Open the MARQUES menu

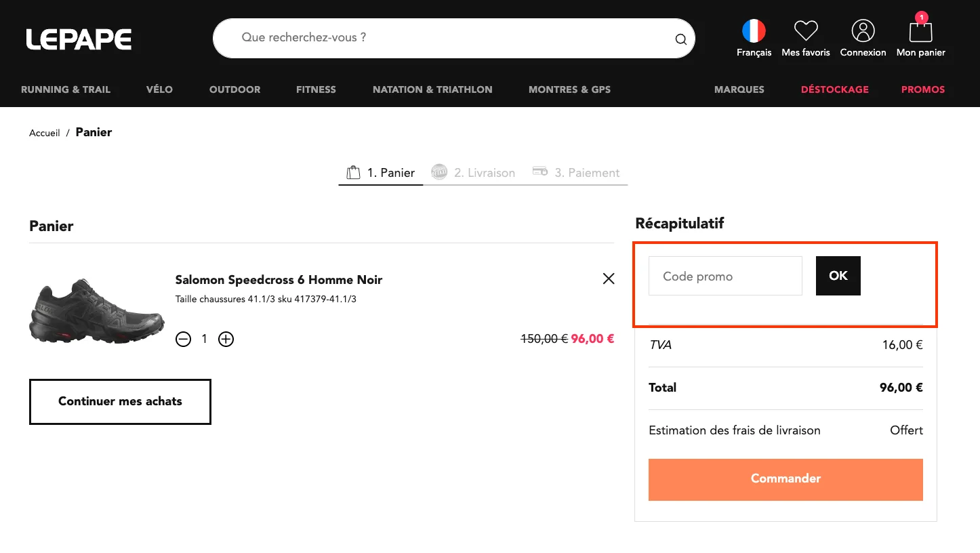coord(739,89)
